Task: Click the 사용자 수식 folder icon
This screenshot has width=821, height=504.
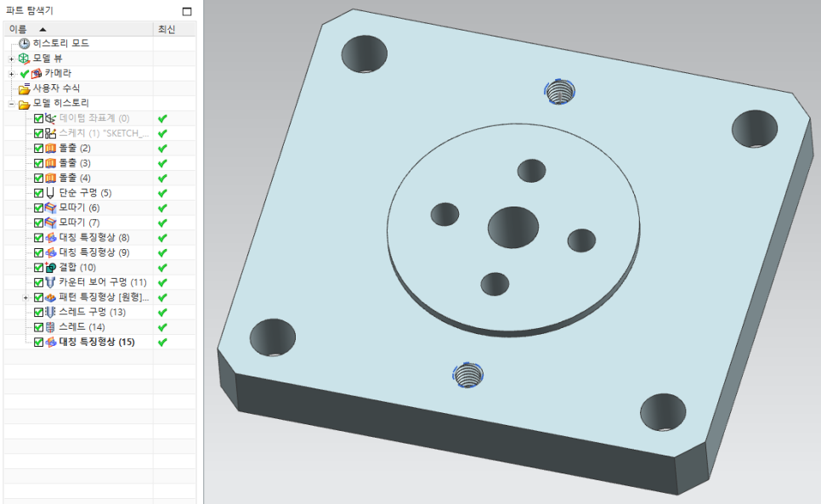Action: 24,88
